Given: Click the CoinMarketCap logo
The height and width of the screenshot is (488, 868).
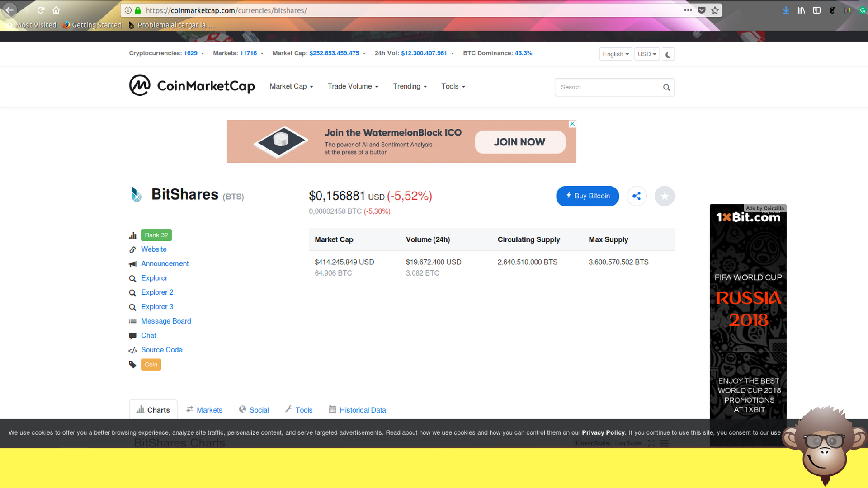Looking at the screenshot, I should click(x=192, y=85).
